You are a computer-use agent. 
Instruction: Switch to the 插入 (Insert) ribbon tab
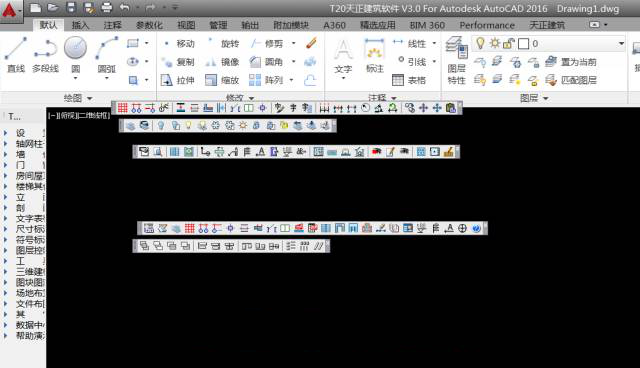[80, 25]
